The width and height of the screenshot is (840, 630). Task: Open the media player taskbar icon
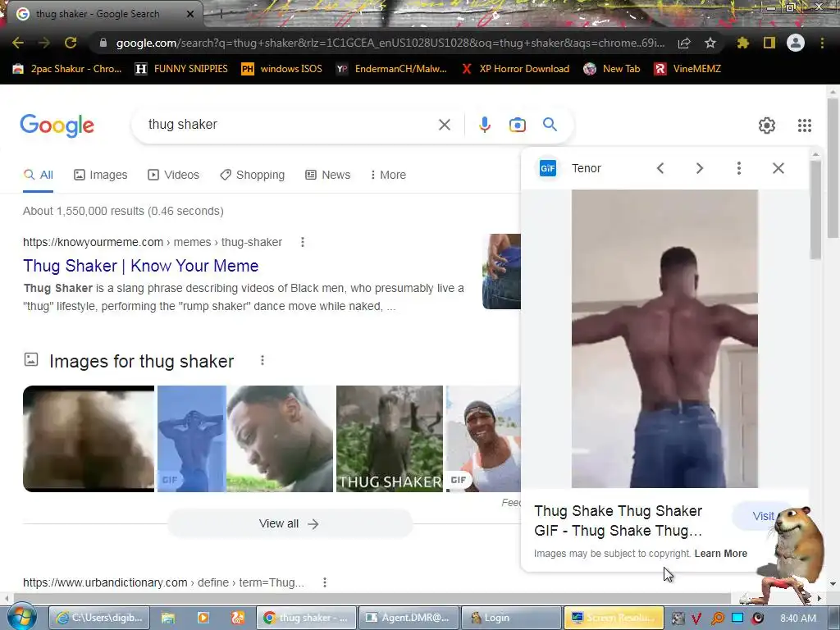pyautogui.click(x=203, y=618)
